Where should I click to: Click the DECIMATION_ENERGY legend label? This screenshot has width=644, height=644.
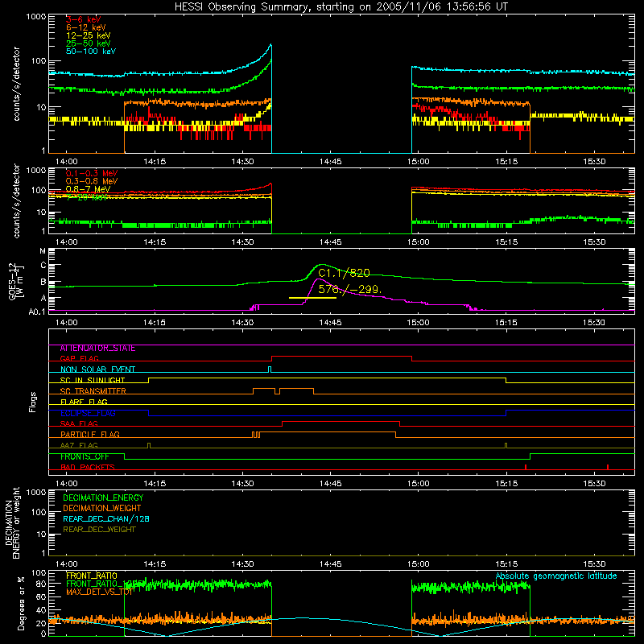103,497
